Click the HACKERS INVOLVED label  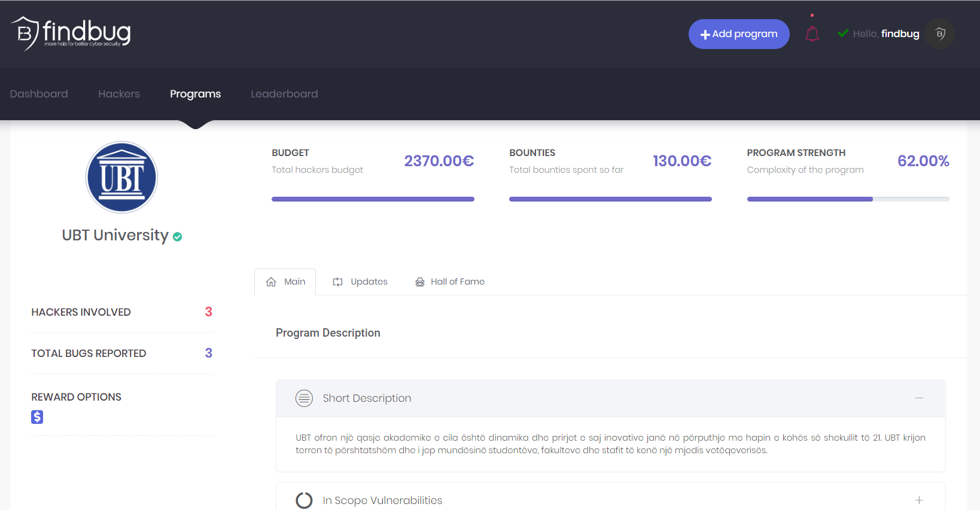[81, 312]
